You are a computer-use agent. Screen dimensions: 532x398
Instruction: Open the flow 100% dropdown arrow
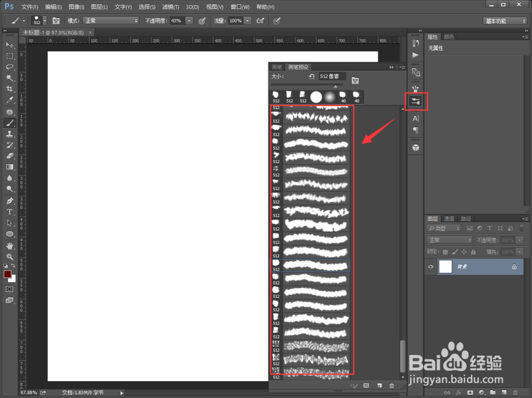click(x=248, y=21)
